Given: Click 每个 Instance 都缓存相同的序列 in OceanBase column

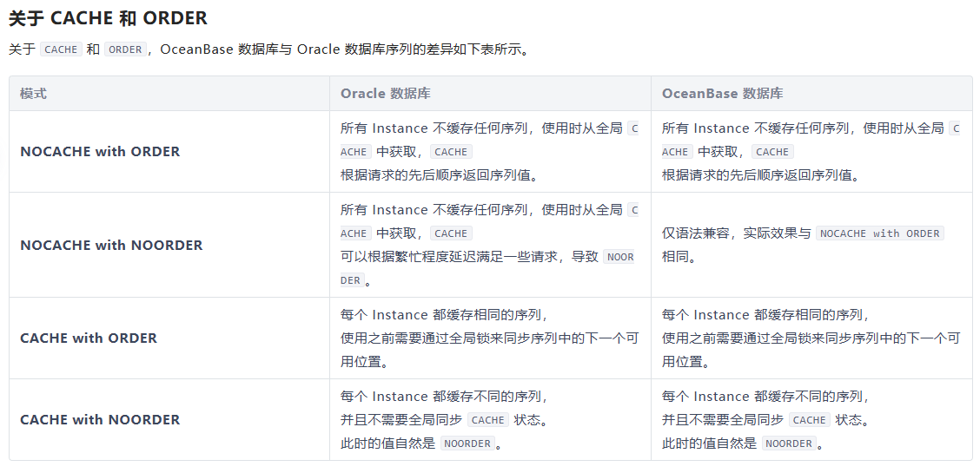Looking at the screenshot, I should coord(764,314).
